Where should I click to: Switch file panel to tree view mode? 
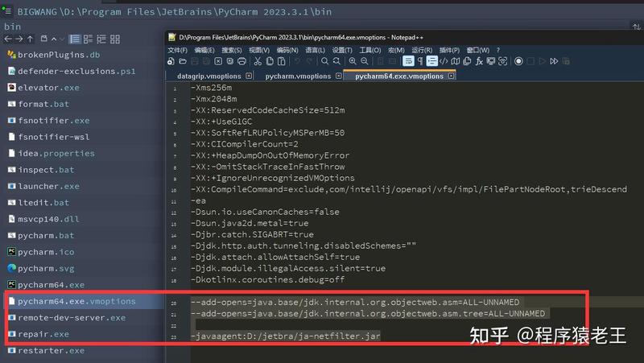pyautogui.click(x=101, y=39)
